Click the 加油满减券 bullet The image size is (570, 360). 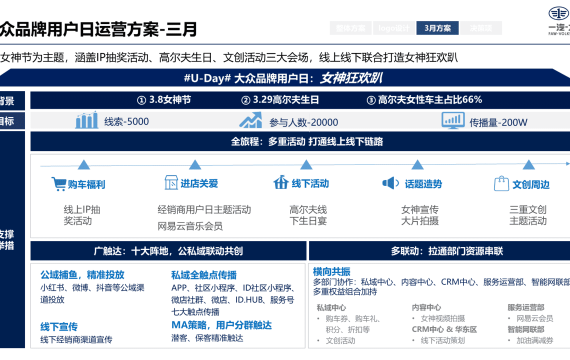pyautogui.click(x=535, y=341)
